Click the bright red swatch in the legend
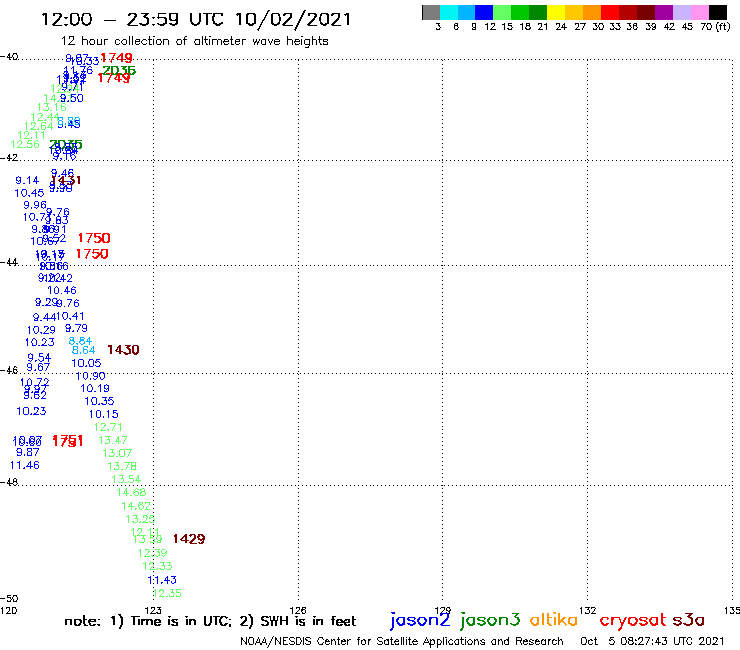The height and width of the screenshot is (650, 740). [610, 12]
